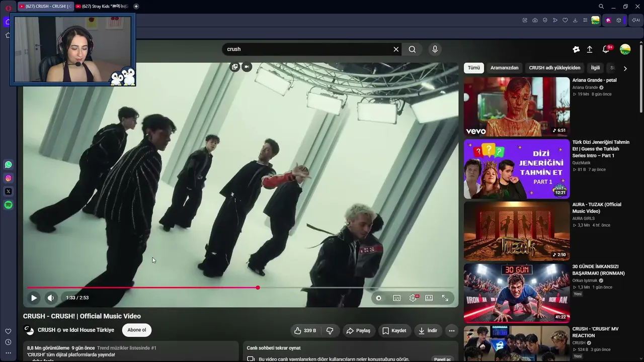The image size is (644, 362).
Task: Select the İlgili filter chip
Action: tap(595, 68)
